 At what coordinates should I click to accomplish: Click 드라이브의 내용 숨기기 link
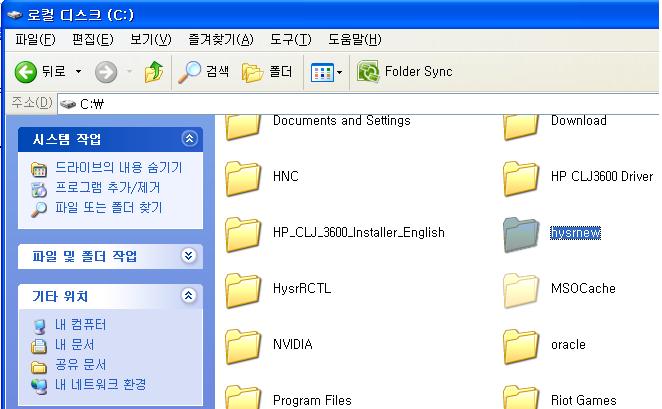point(118,168)
